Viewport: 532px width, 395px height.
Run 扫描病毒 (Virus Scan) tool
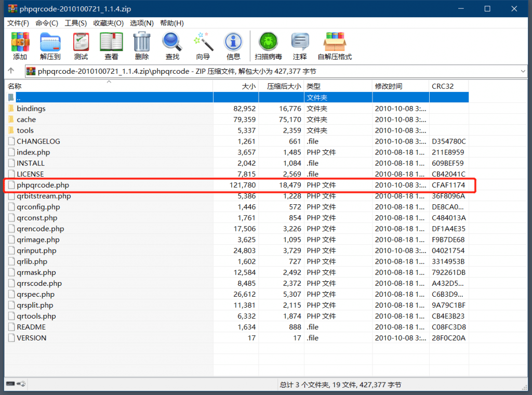pyautogui.click(x=269, y=46)
